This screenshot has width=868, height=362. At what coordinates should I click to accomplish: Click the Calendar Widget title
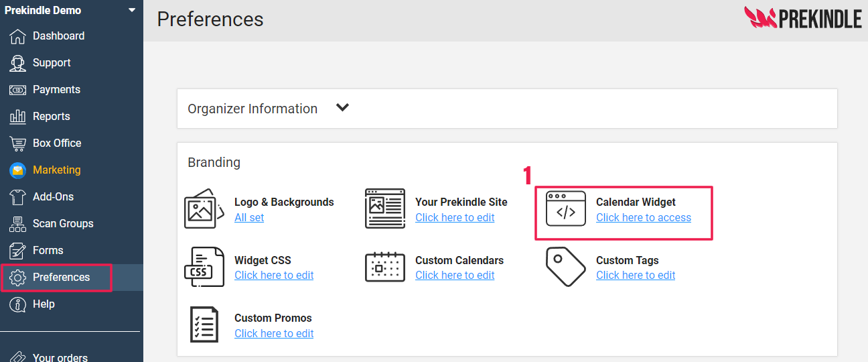point(636,202)
